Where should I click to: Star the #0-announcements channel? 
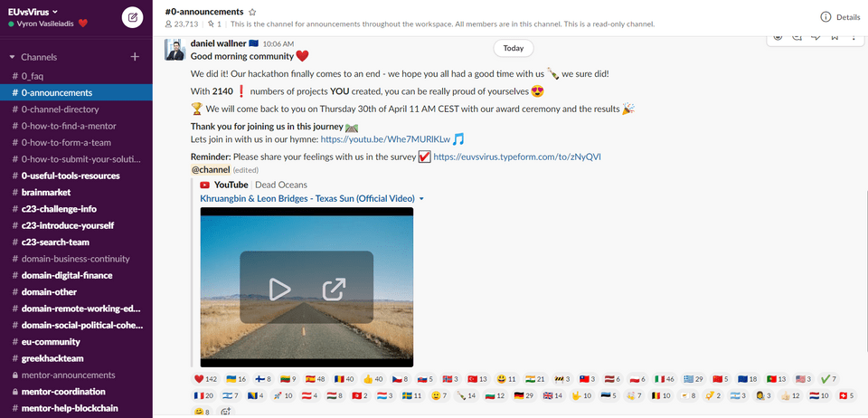coord(252,12)
